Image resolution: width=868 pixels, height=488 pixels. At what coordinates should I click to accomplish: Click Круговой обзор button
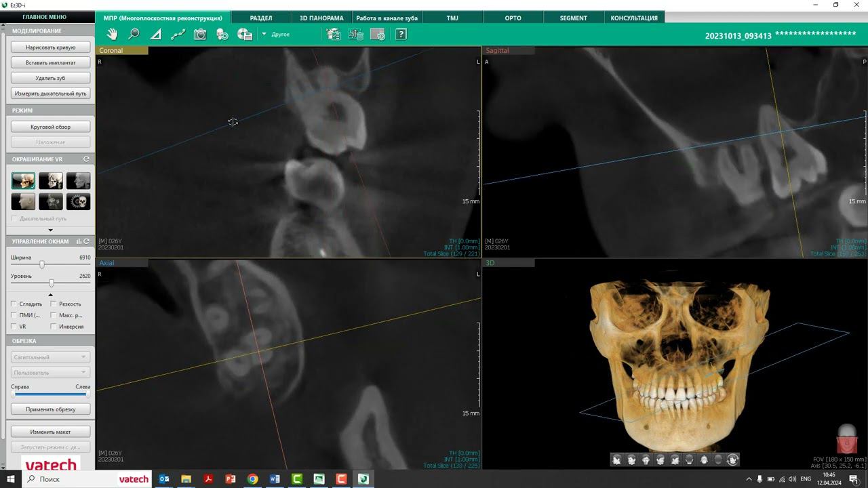[x=51, y=127]
